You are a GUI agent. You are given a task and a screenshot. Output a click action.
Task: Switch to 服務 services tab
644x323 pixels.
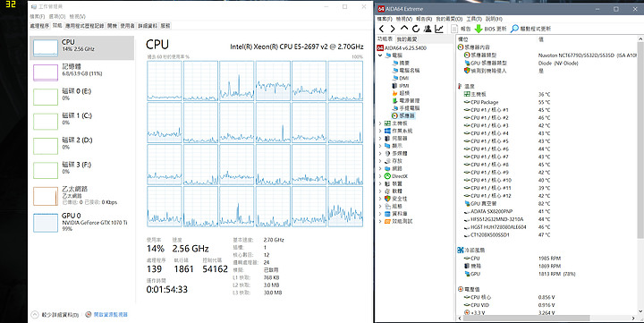165,26
